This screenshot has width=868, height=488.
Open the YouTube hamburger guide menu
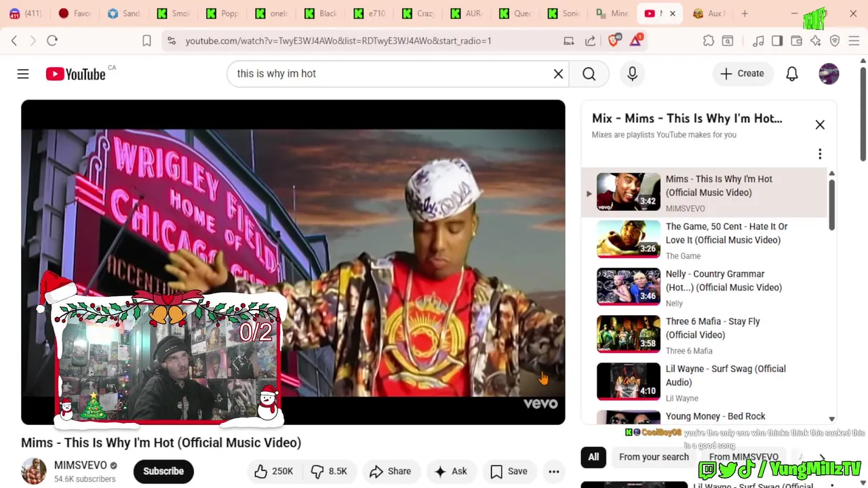(23, 73)
